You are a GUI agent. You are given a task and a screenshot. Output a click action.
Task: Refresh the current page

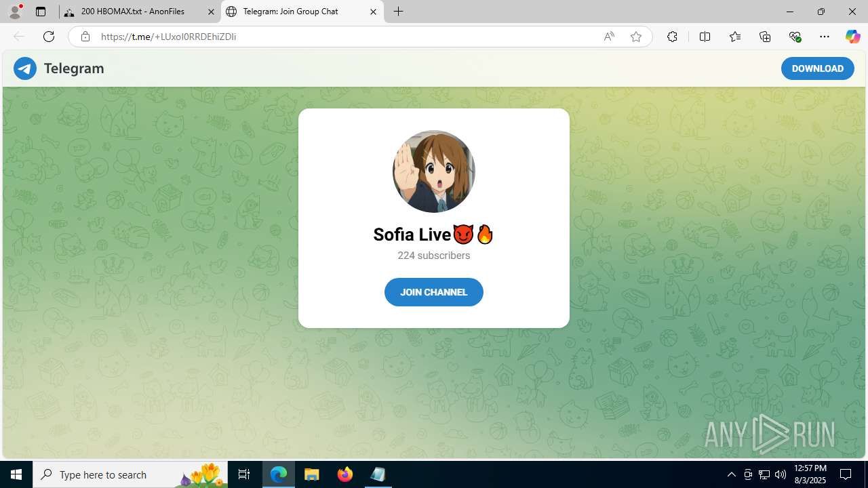tap(49, 37)
